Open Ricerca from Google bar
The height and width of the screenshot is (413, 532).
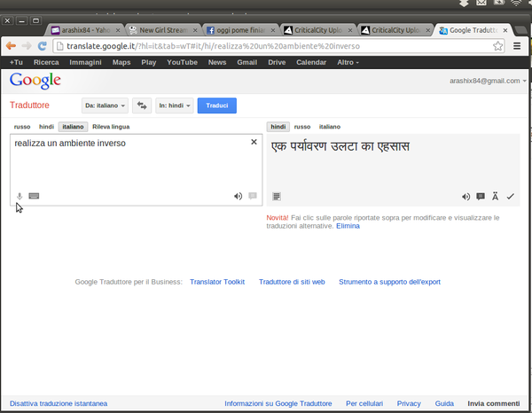[46, 62]
